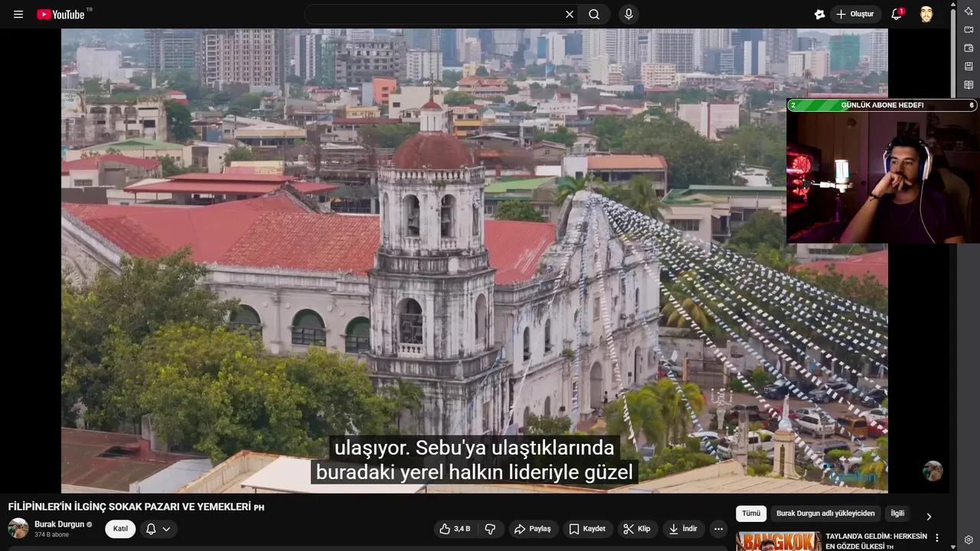The image size is (980, 551).
Task: Select the Tümü filter chip
Action: pos(751,514)
